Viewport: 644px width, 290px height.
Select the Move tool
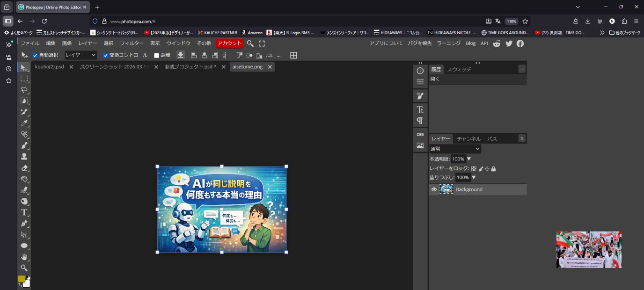(x=24, y=67)
